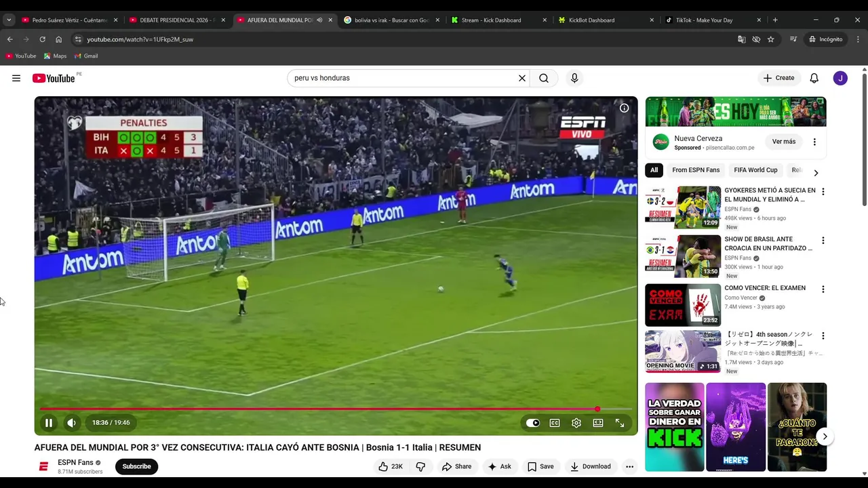Select From ESPN Fans chip

696,170
